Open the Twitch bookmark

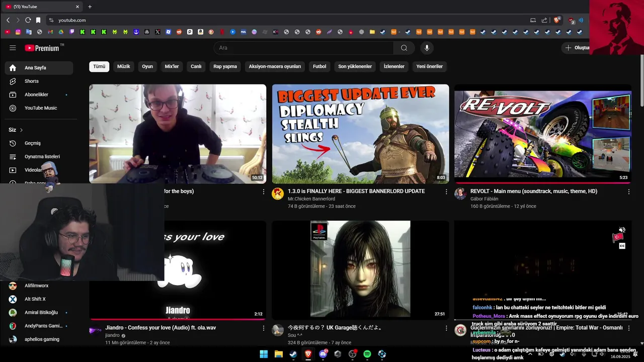[72, 32]
